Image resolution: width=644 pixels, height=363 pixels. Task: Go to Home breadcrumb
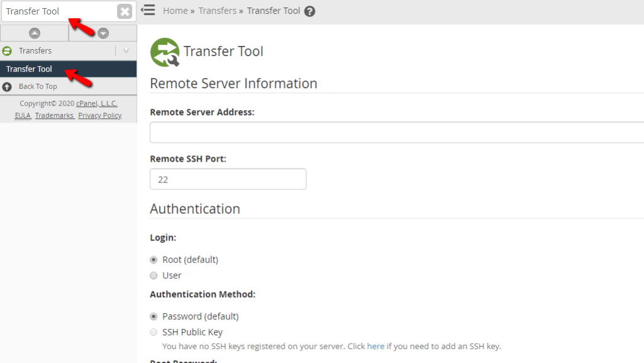175,11
